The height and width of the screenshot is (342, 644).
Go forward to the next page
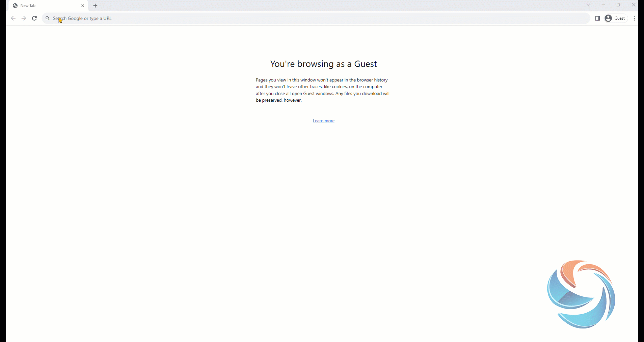tap(24, 18)
